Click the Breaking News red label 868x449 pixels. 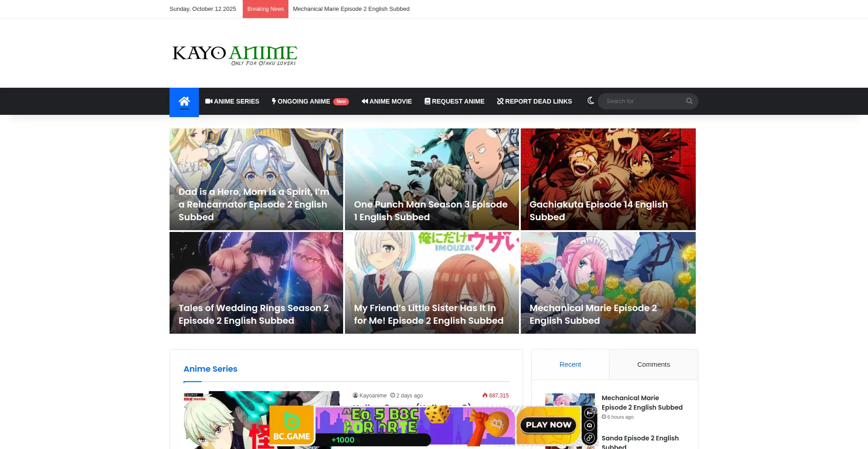265,9
